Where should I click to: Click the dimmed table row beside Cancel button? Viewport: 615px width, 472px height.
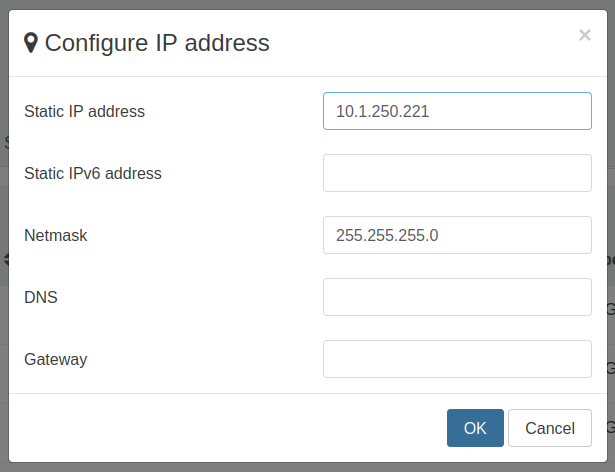tap(610, 430)
